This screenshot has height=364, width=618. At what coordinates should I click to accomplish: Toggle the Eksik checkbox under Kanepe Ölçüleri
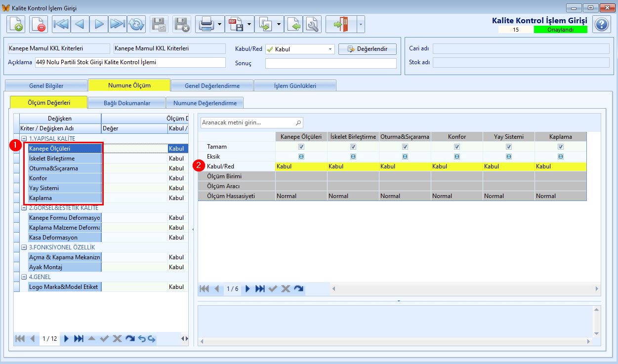coord(301,157)
